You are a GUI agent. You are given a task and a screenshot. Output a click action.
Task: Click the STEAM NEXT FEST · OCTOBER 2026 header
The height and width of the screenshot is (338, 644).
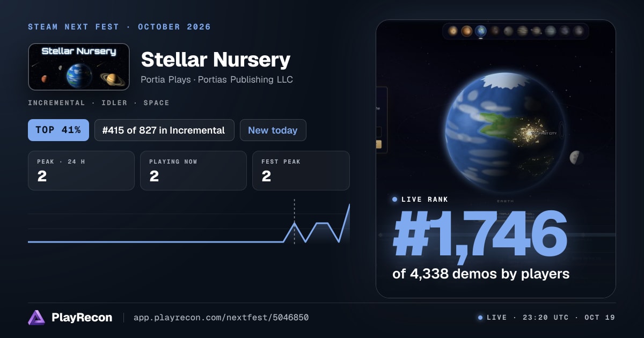[119, 27]
